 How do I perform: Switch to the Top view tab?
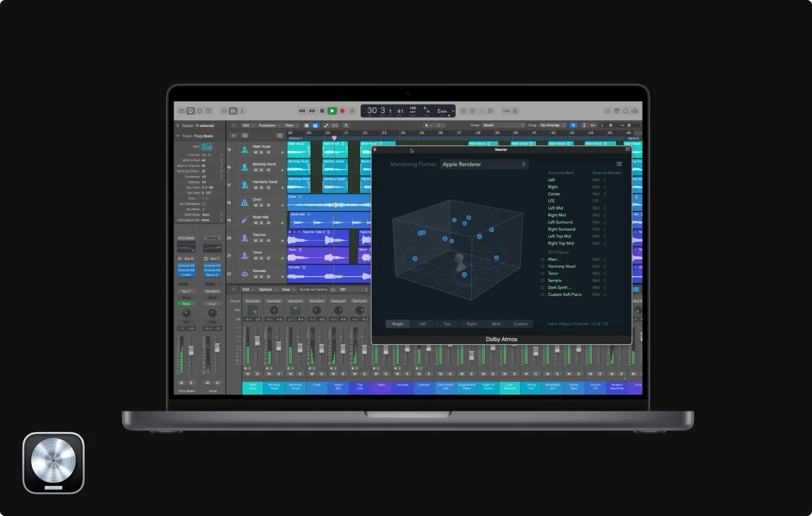click(447, 324)
